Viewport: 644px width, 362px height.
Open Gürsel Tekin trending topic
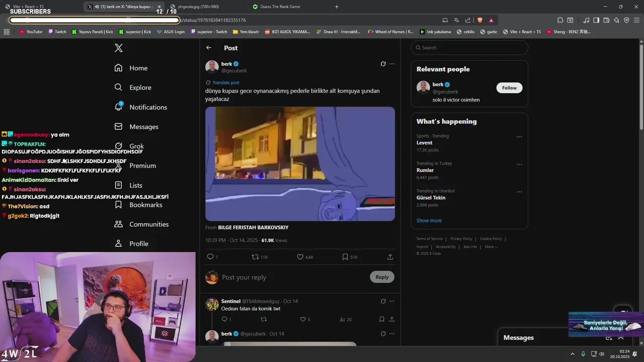(x=431, y=198)
